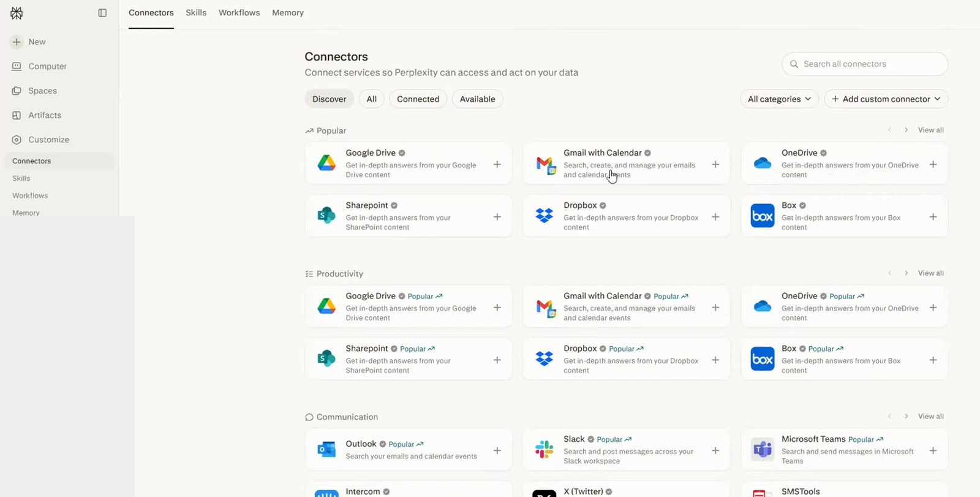The width and height of the screenshot is (980, 497).
Task: Click the Perplexity logo icon
Action: (x=17, y=13)
